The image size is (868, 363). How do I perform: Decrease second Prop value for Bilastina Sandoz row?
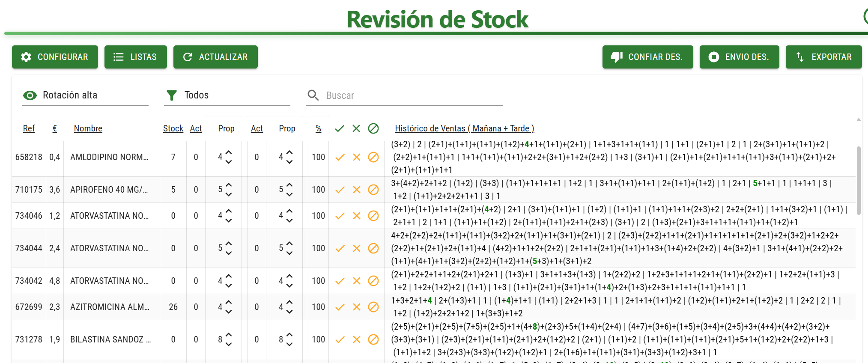pos(289,344)
